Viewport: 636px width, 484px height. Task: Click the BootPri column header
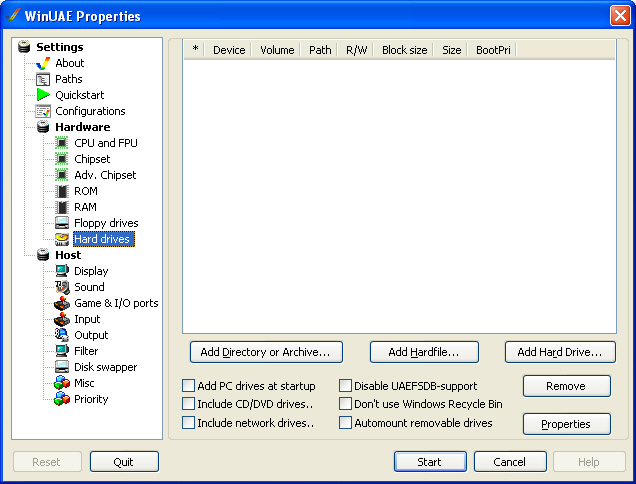493,50
